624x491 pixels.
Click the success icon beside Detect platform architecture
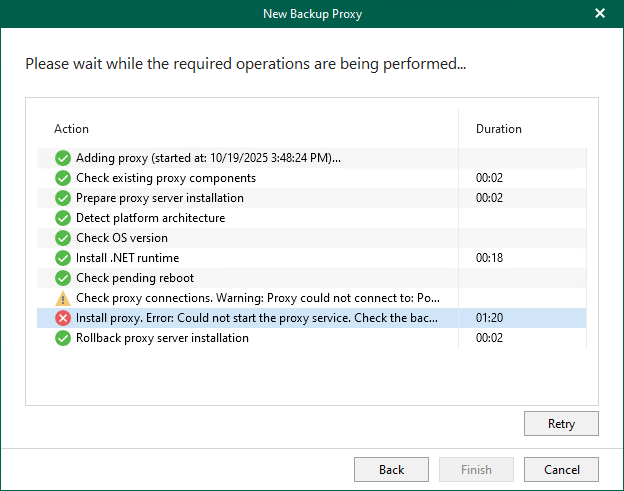tap(63, 218)
